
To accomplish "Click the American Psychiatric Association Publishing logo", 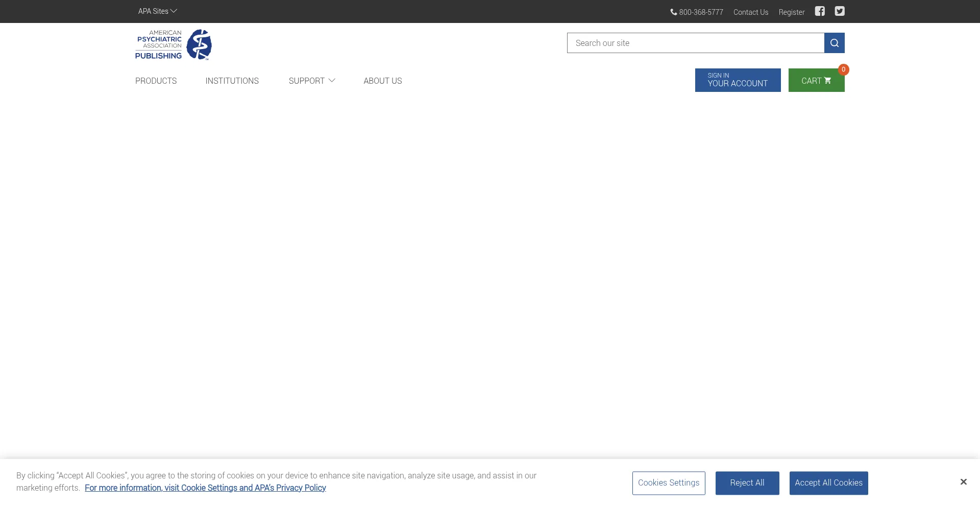I will pos(174,45).
